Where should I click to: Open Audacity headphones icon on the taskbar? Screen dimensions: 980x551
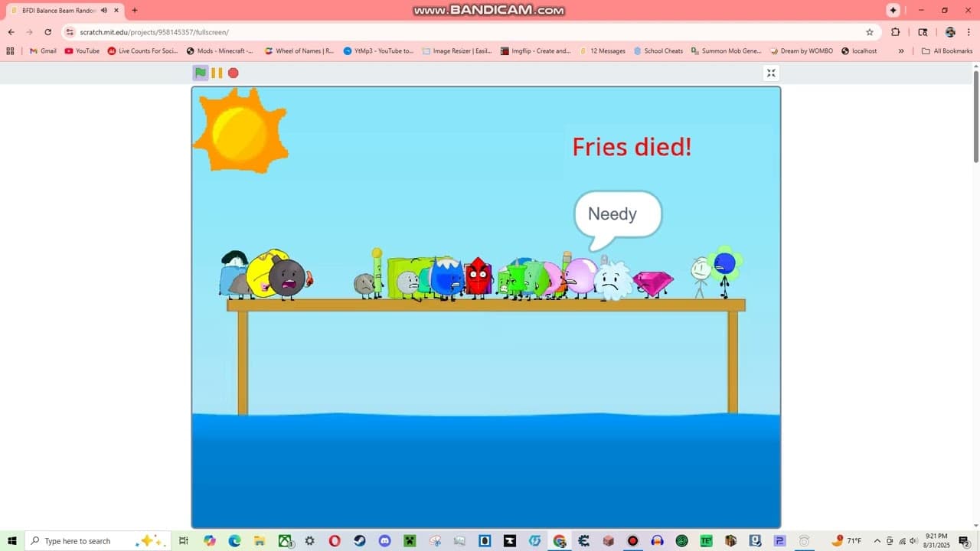tap(657, 541)
